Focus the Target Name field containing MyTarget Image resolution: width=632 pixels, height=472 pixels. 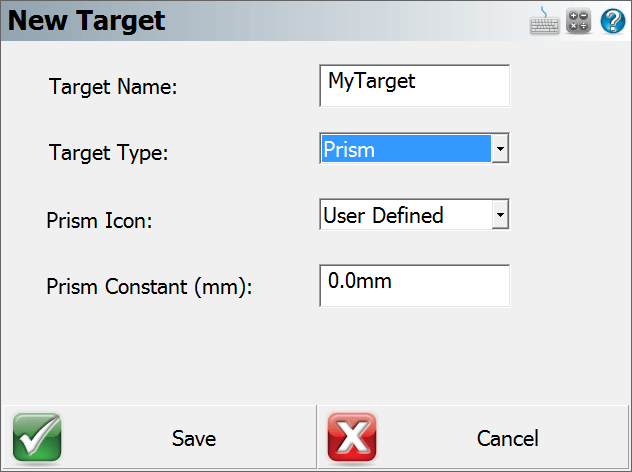(x=415, y=86)
